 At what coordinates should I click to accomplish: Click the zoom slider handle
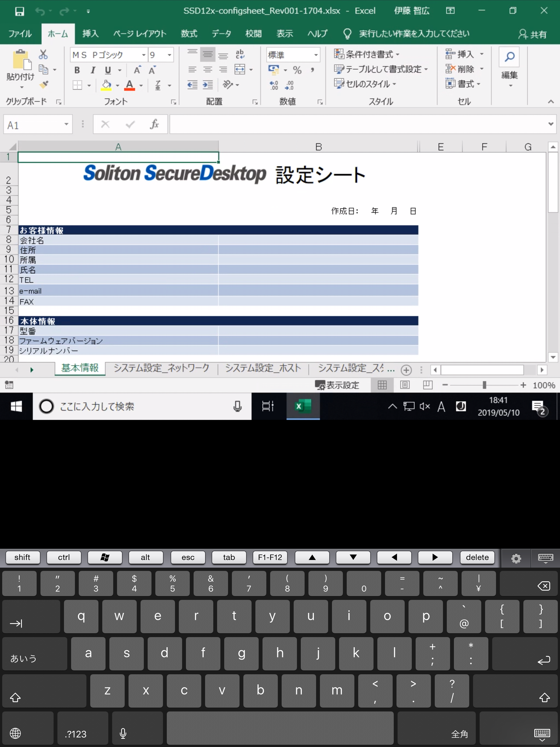tap(484, 385)
